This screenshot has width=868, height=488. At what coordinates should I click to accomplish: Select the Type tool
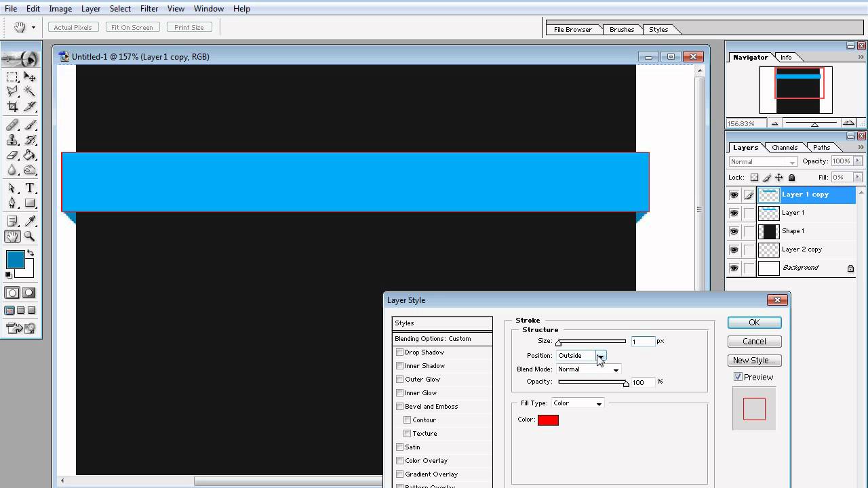coord(30,188)
